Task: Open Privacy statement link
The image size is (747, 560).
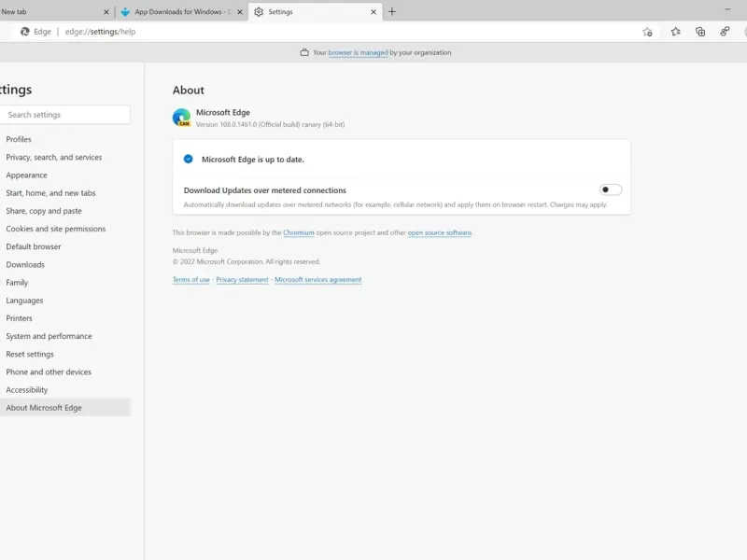Action: (242, 279)
